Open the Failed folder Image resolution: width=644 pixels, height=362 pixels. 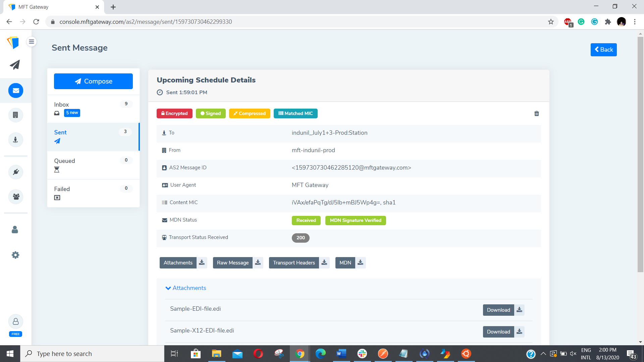pyautogui.click(x=93, y=193)
